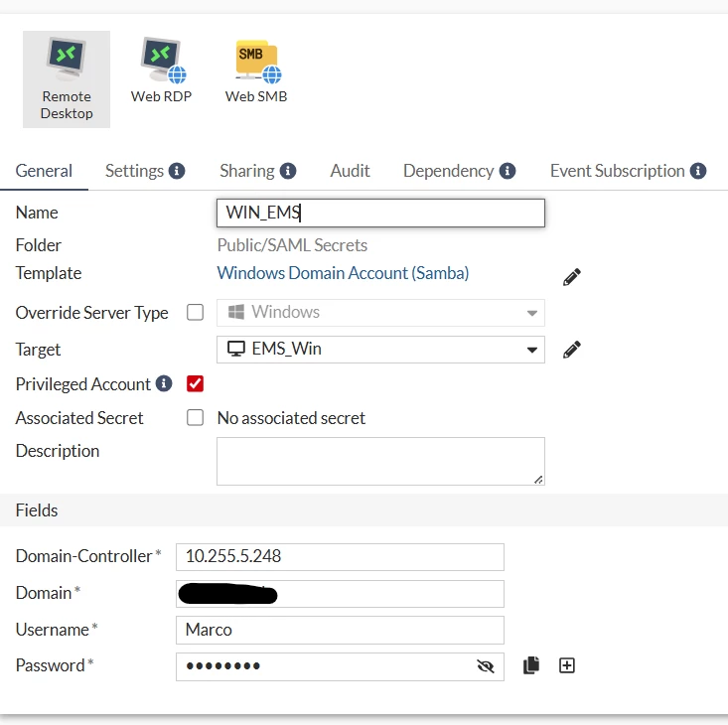Click the Public/SAML Secrets folder text
The width and height of the screenshot is (728, 725).
(x=292, y=245)
